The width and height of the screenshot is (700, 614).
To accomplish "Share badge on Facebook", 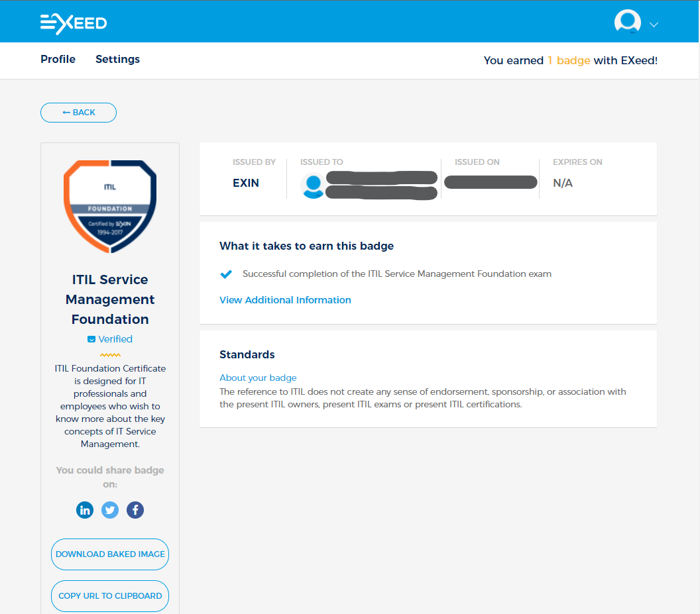I will pos(135,510).
